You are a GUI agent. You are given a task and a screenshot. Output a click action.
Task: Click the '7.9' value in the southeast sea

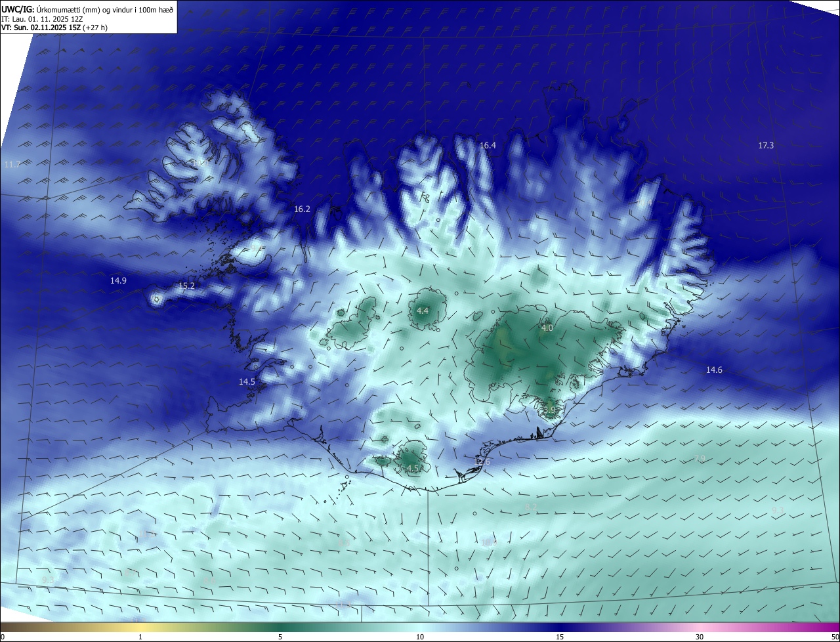pyautogui.click(x=700, y=459)
